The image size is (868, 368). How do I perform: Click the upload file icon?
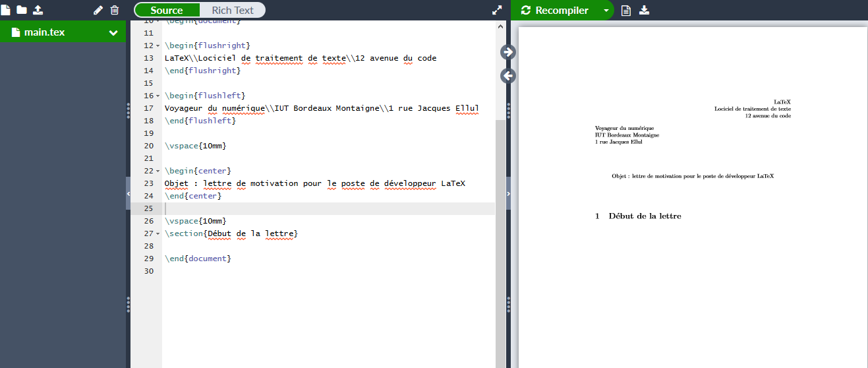click(x=38, y=10)
